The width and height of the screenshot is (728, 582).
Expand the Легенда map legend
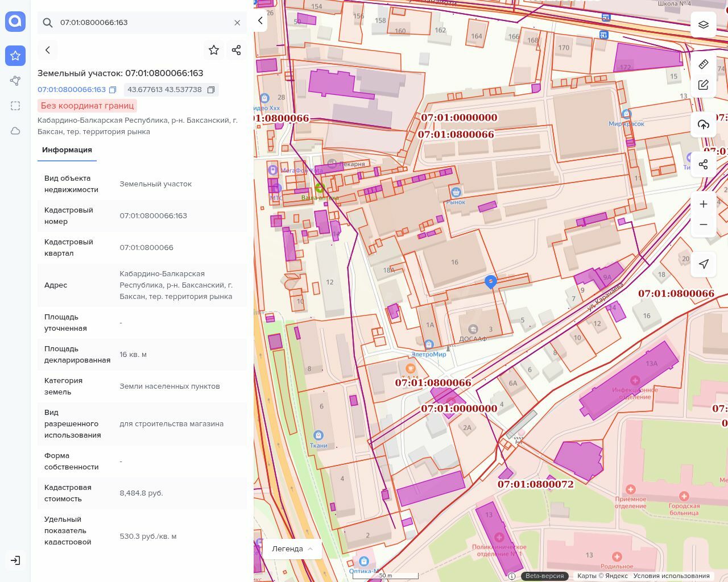point(292,548)
